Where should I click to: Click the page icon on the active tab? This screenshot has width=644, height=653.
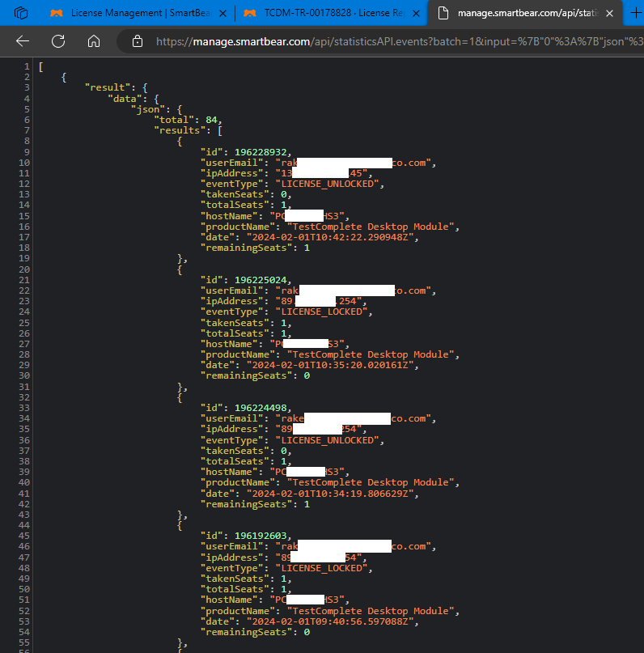(442, 14)
